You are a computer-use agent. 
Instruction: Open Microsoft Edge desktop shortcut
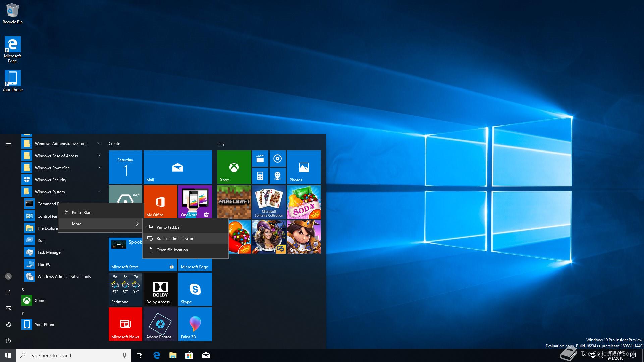pyautogui.click(x=13, y=50)
